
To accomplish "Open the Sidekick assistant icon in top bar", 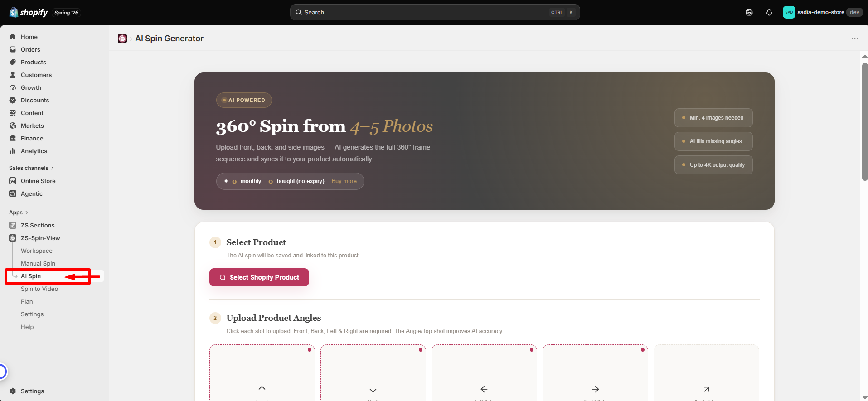I will 749,12.
